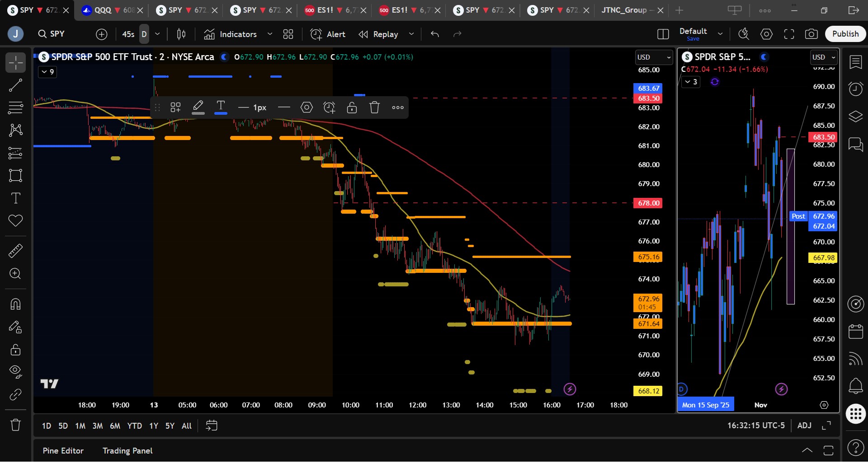Undo the last chart action

[435, 34]
